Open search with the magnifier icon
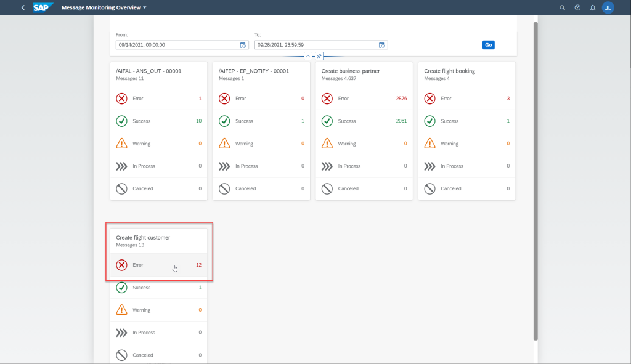 tap(562, 7)
